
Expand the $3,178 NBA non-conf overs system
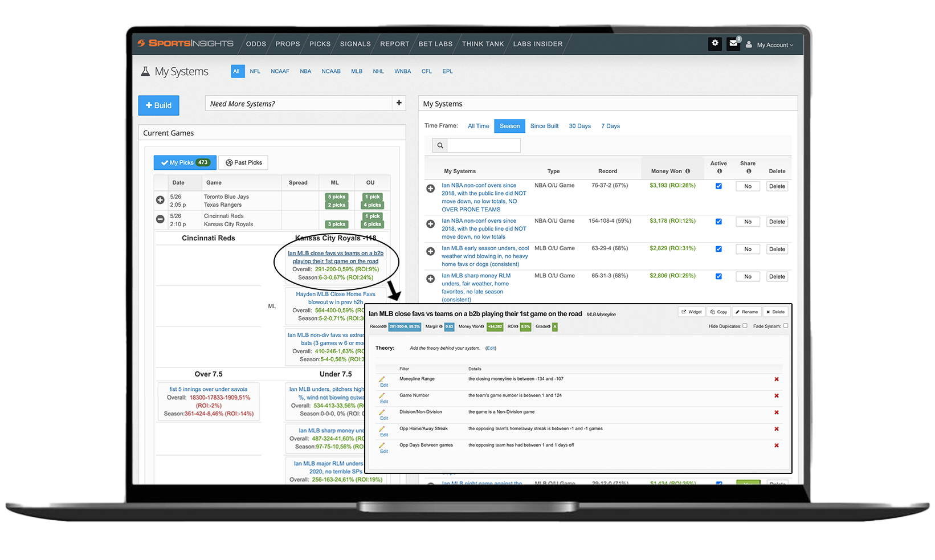click(431, 224)
